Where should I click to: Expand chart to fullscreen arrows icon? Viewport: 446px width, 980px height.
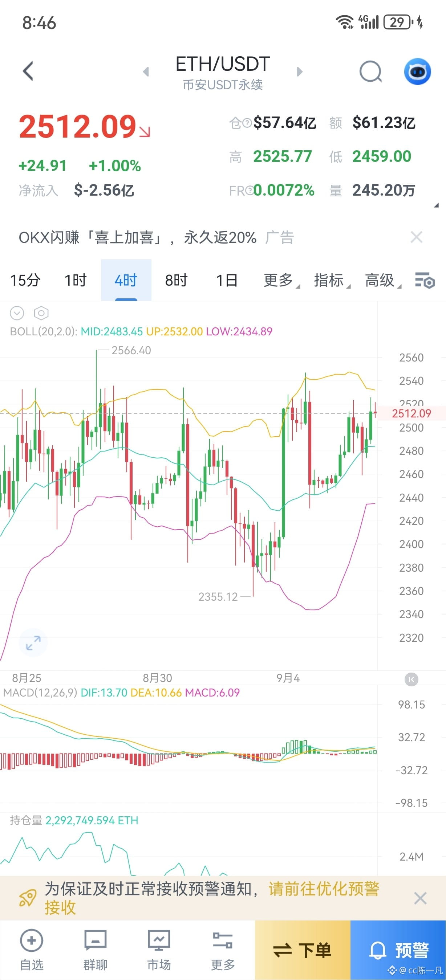point(33,642)
